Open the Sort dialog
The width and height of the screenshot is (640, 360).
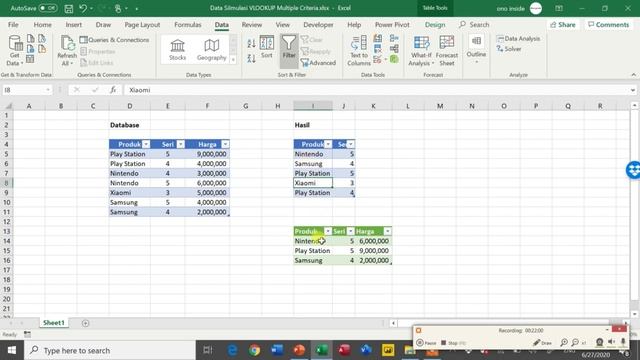(x=267, y=47)
